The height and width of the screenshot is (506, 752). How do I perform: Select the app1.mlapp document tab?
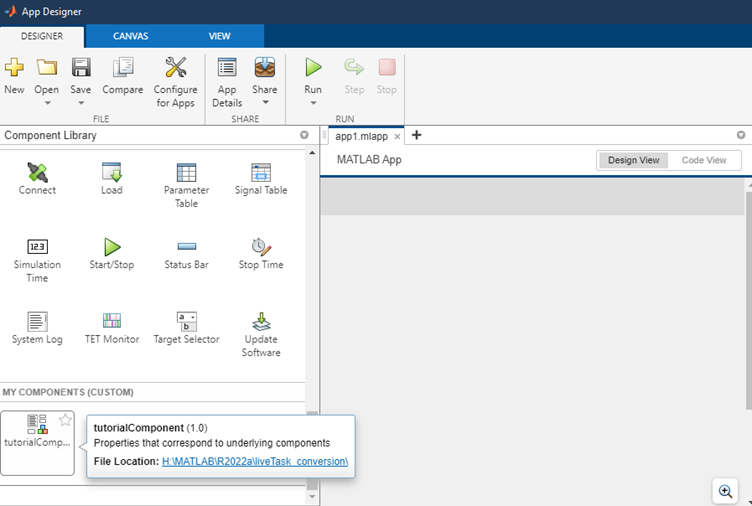pyautogui.click(x=361, y=136)
